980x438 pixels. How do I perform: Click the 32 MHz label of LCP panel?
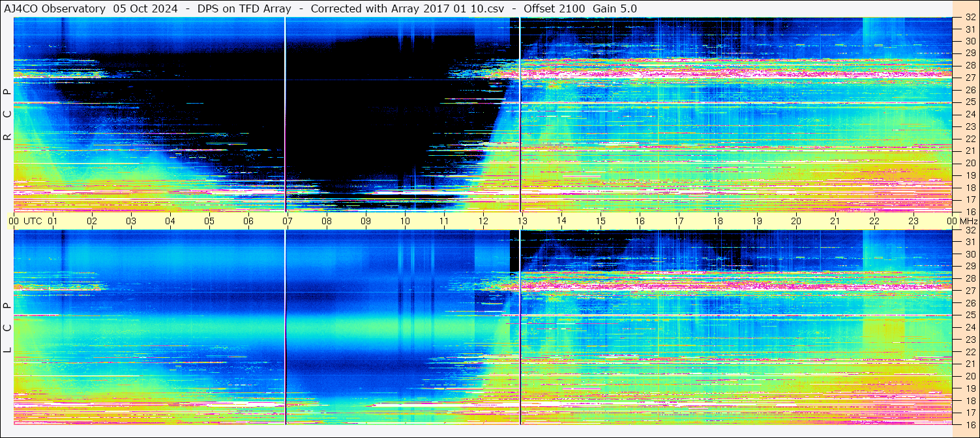coord(970,230)
